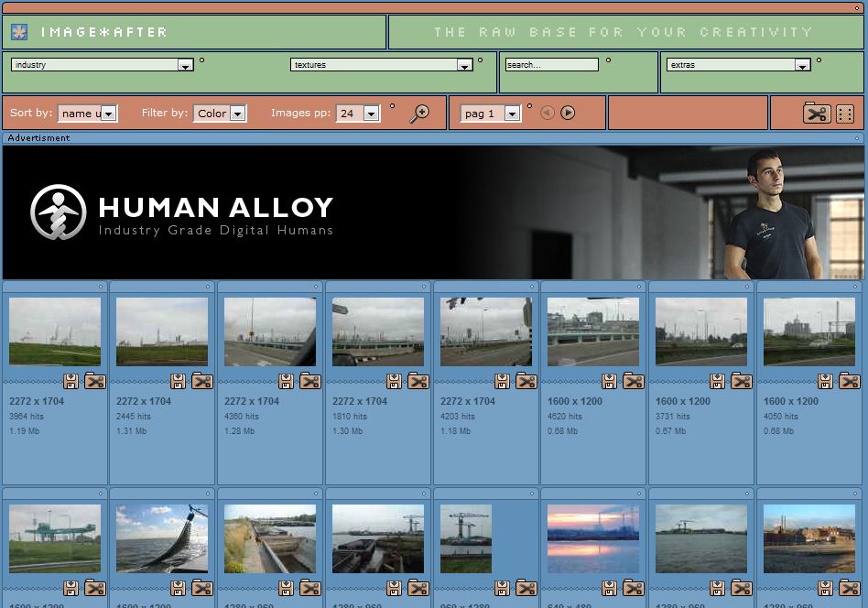Open the Human Alloy advertisement banner
The width and height of the screenshot is (868, 608).
433,212
